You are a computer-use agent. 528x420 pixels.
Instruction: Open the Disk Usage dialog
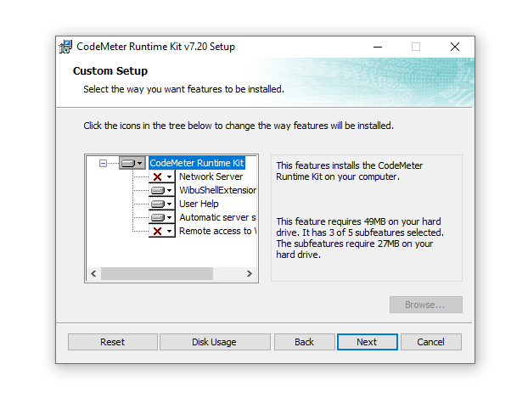pos(215,342)
